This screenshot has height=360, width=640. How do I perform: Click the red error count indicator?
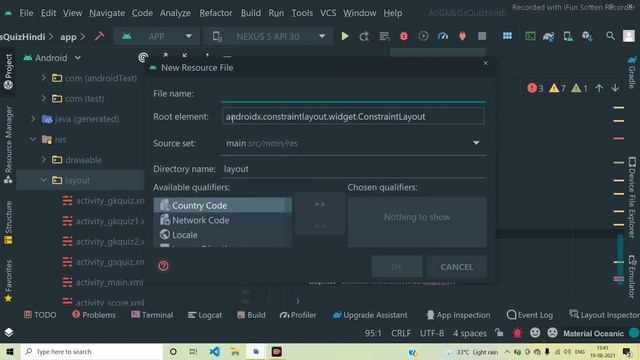[535, 88]
